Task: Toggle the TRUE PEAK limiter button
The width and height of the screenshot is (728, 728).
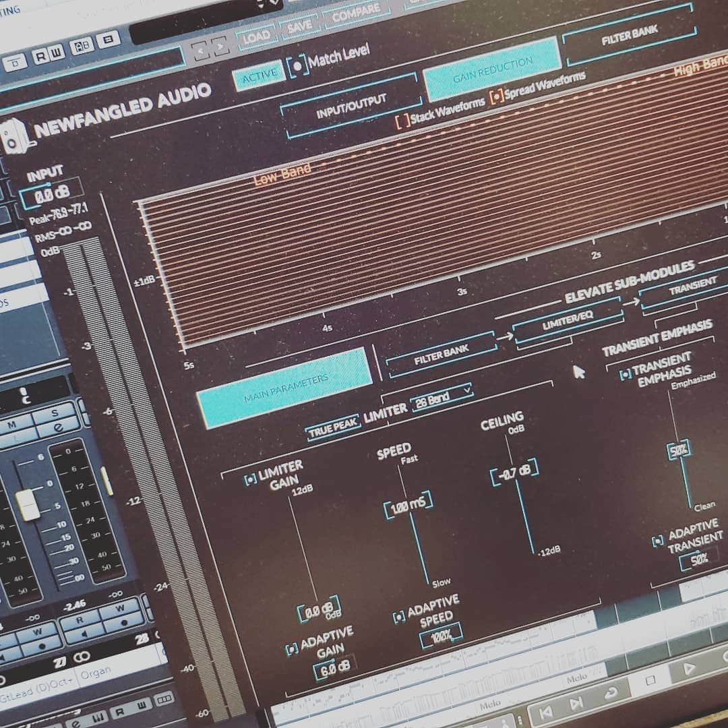Action: click(333, 427)
